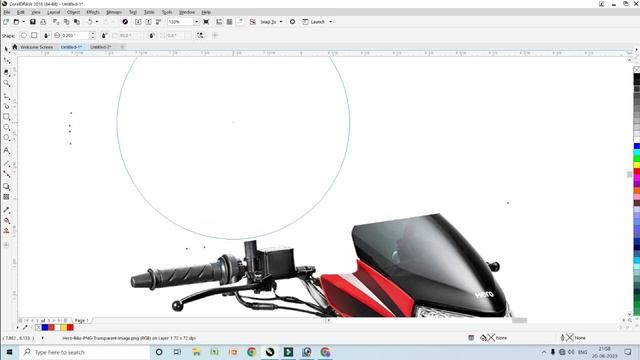Open Options gear in standard toolbar
The image size is (640, 360).
[292, 22]
